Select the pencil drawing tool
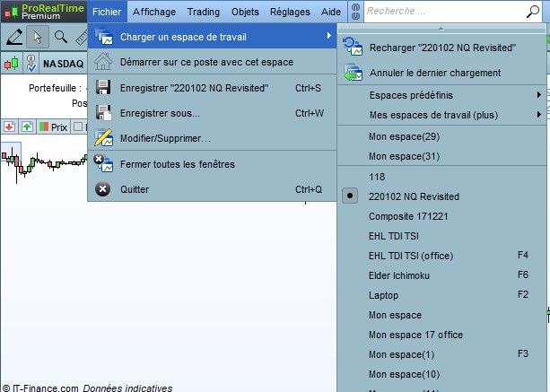 [14, 37]
